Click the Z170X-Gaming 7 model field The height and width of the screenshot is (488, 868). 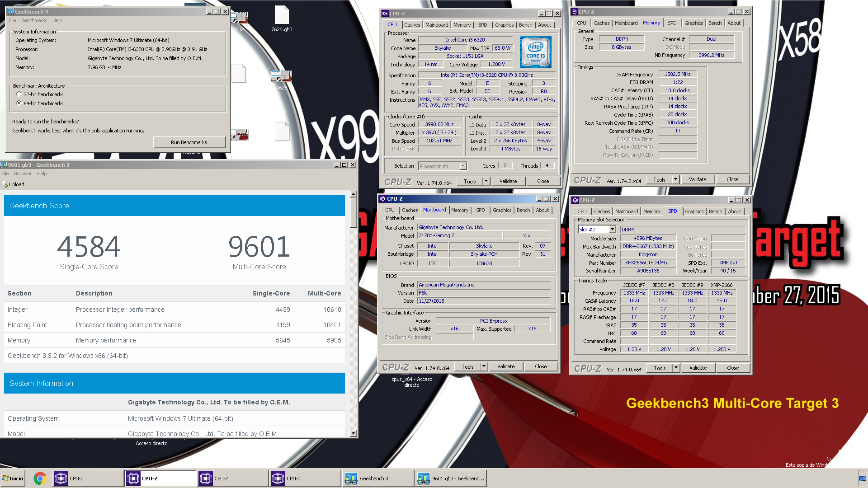(459, 236)
